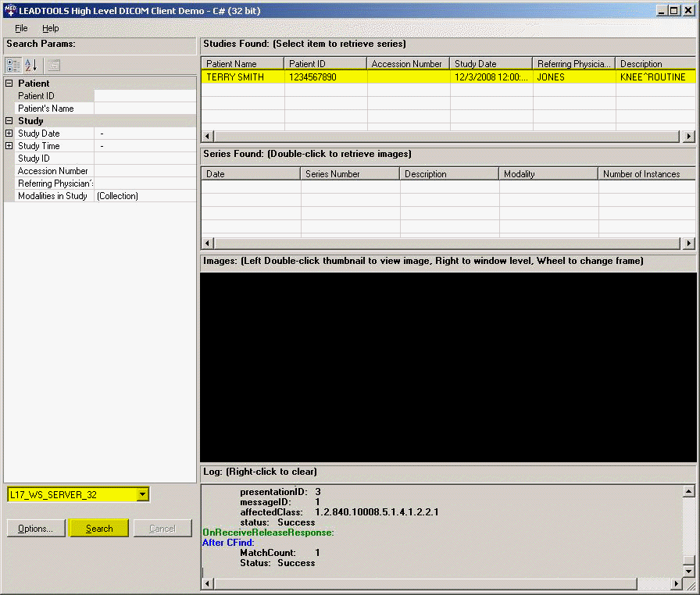Switch property grid to Categorized view

[x=13, y=66]
